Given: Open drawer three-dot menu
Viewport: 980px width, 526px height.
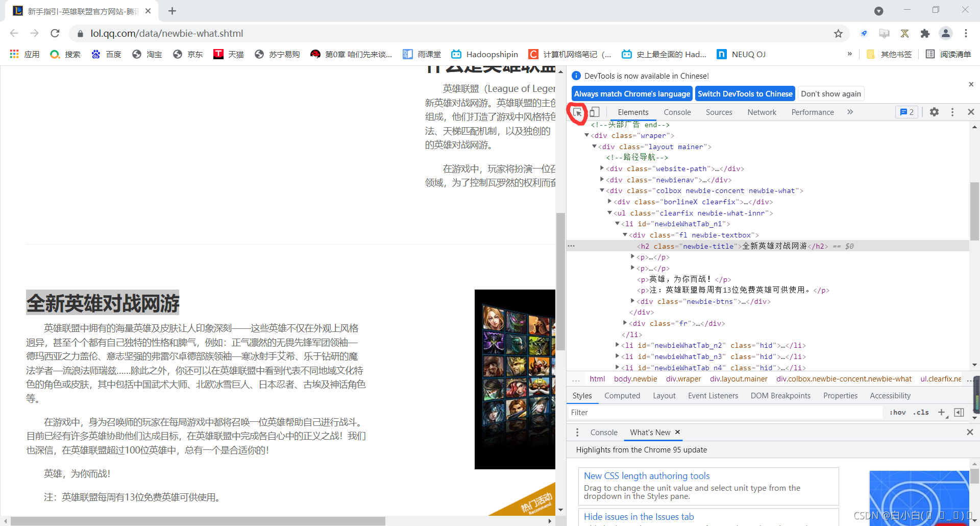Looking at the screenshot, I should 577,432.
